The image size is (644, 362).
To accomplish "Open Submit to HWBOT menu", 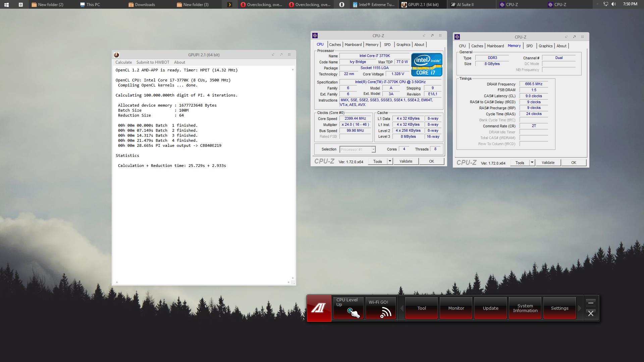I will pyautogui.click(x=153, y=62).
